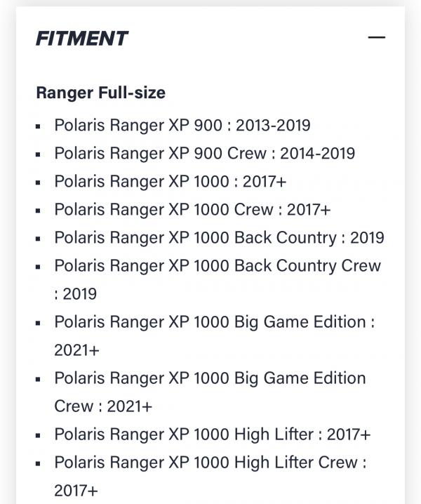Click Polaris Ranger XP 900 Crew entry

click(204, 153)
